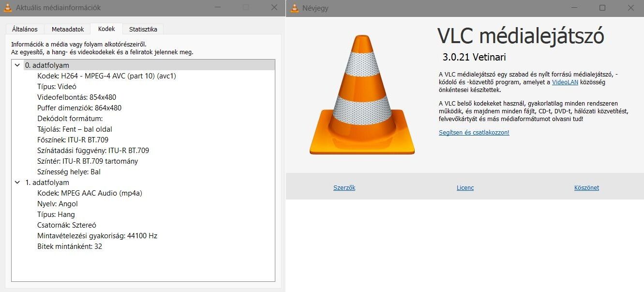Collapse the 0. adatfolyam stream node

(17, 65)
